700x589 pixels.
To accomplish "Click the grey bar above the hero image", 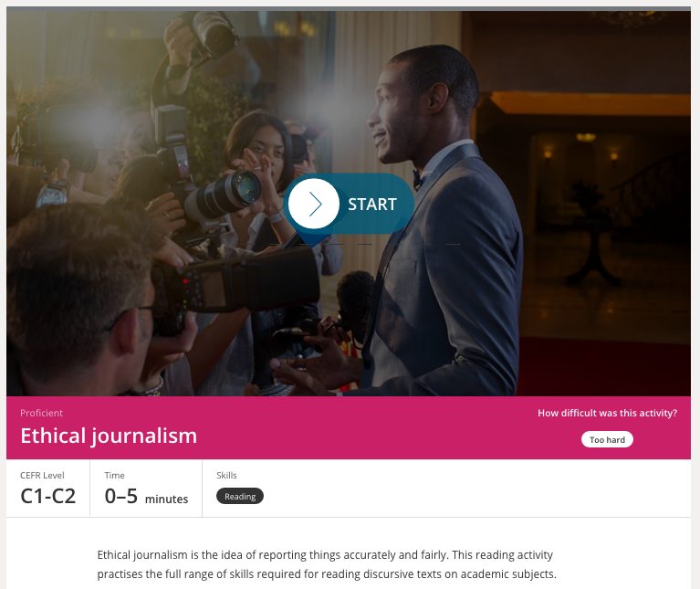I will [x=349, y=8].
